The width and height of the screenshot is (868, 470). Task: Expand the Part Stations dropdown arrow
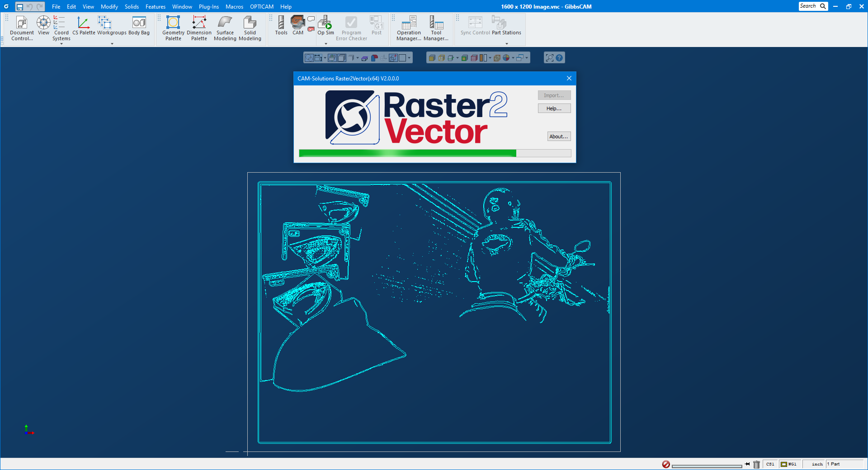coord(507,44)
